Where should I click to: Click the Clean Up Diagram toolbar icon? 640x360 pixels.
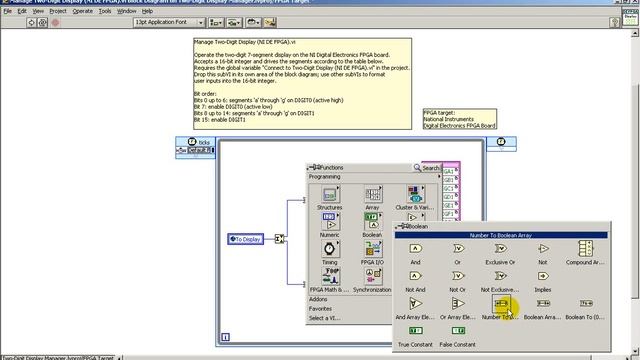pyautogui.click(x=270, y=22)
